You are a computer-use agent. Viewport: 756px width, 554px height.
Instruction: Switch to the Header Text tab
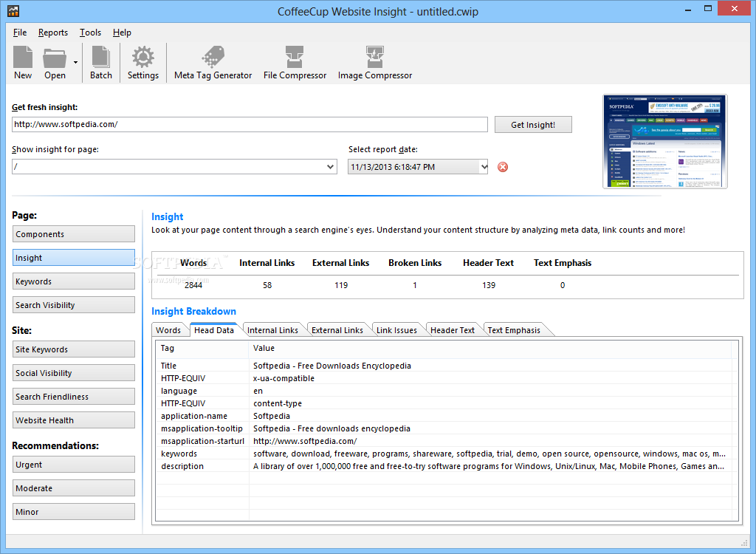[x=453, y=330]
